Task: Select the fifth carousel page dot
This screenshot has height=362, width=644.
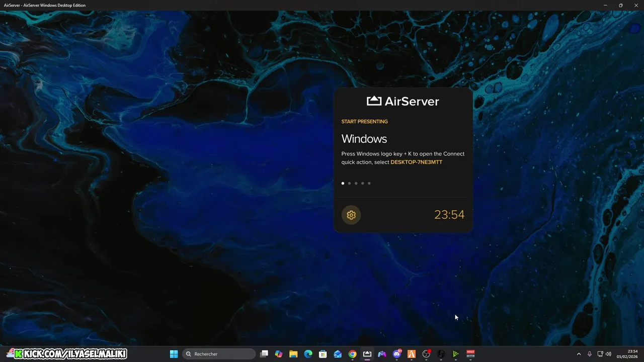Action: [369, 184]
